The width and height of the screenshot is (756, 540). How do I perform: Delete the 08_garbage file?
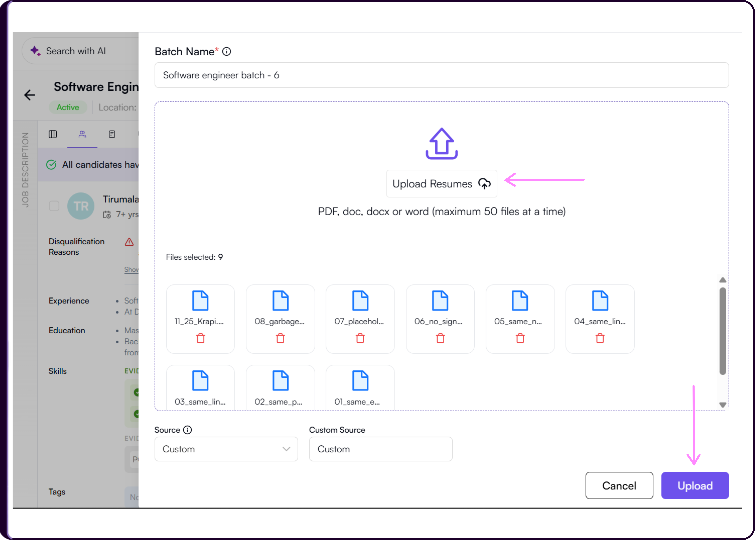click(x=280, y=338)
